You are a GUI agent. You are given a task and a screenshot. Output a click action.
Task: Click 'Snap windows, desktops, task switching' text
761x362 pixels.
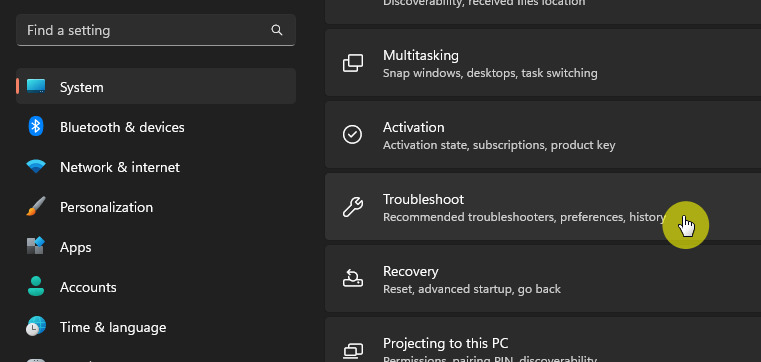pos(490,73)
